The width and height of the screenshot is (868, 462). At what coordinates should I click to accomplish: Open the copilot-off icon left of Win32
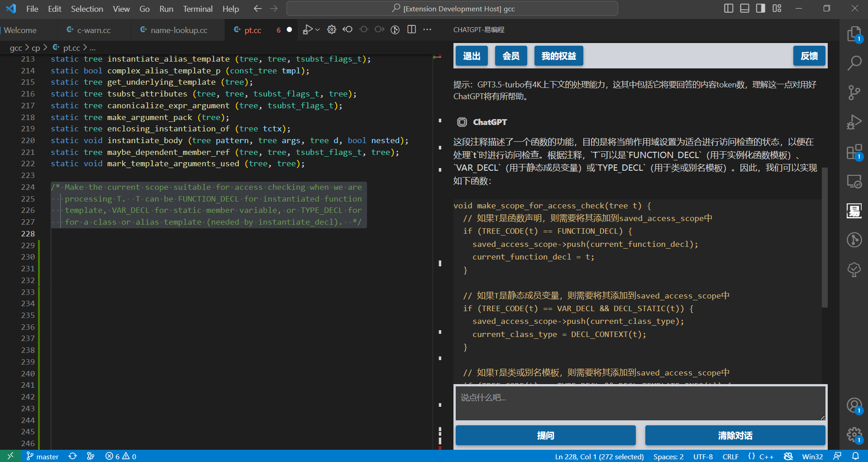coord(788,456)
